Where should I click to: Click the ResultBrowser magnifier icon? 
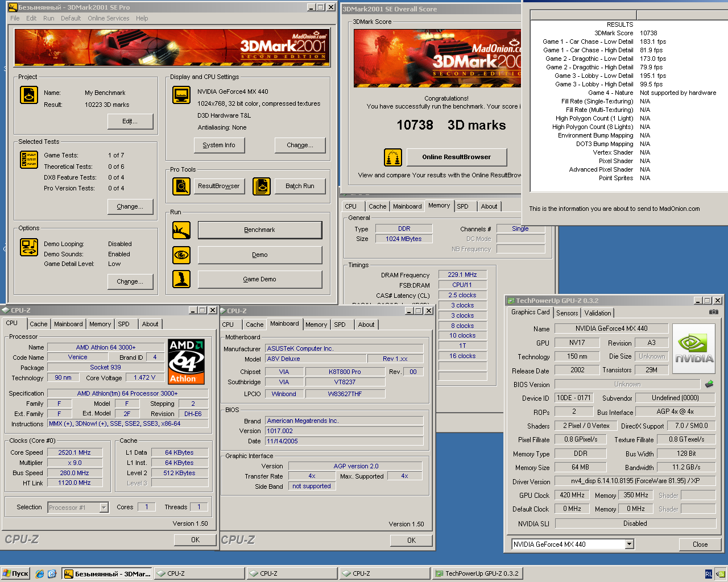181,186
